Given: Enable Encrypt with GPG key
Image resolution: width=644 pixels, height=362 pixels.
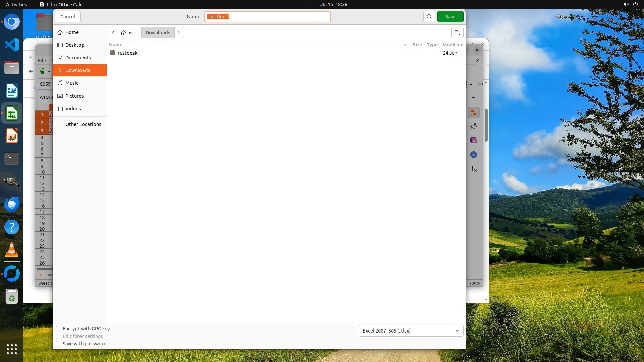Looking at the screenshot, I should (59, 329).
